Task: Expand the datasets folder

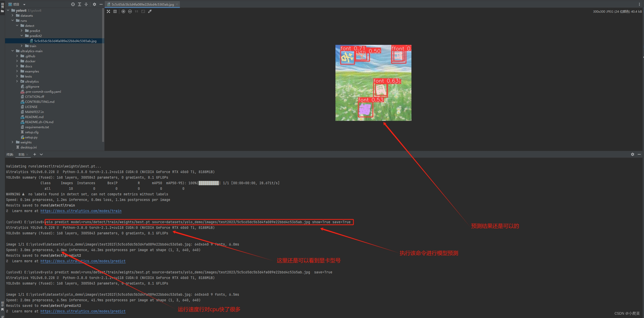Action: pos(13,15)
